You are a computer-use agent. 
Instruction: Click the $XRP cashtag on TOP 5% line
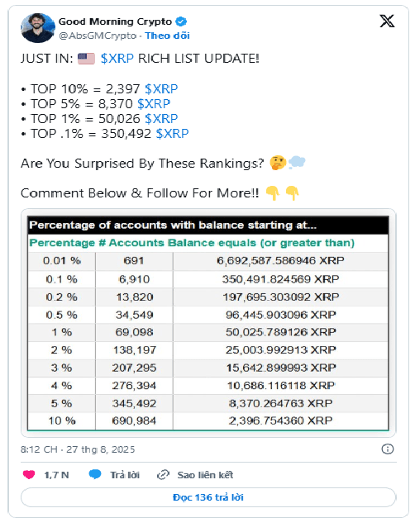click(154, 104)
